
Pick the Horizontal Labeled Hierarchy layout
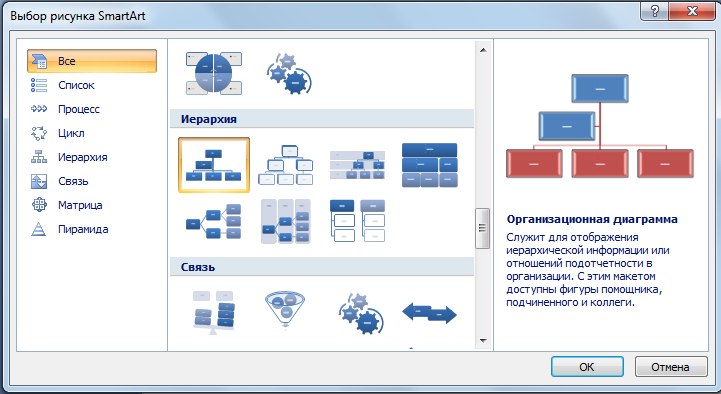point(286,222)
